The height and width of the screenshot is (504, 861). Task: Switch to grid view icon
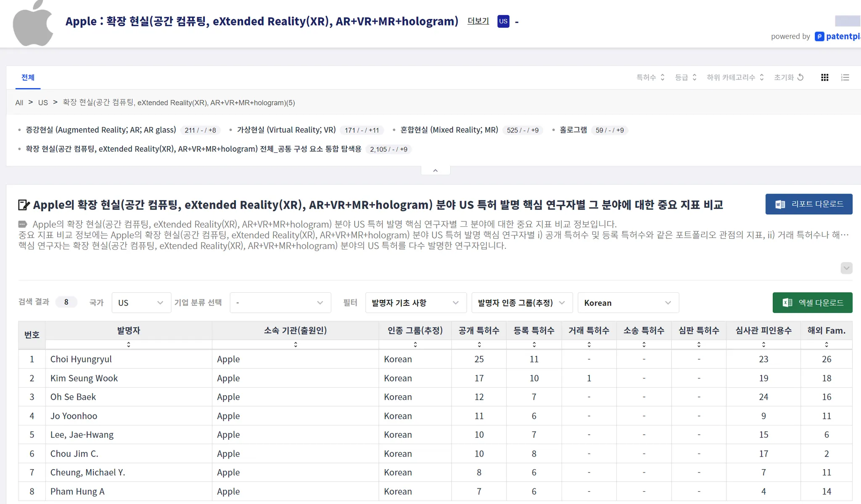tap(824, 77)
